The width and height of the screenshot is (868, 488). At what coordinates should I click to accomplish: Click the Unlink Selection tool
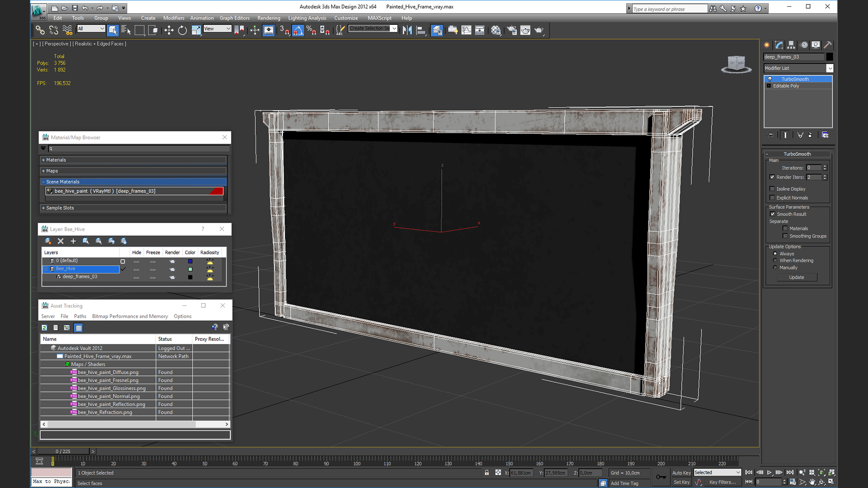pyautogui.click(x=53, y=30)
